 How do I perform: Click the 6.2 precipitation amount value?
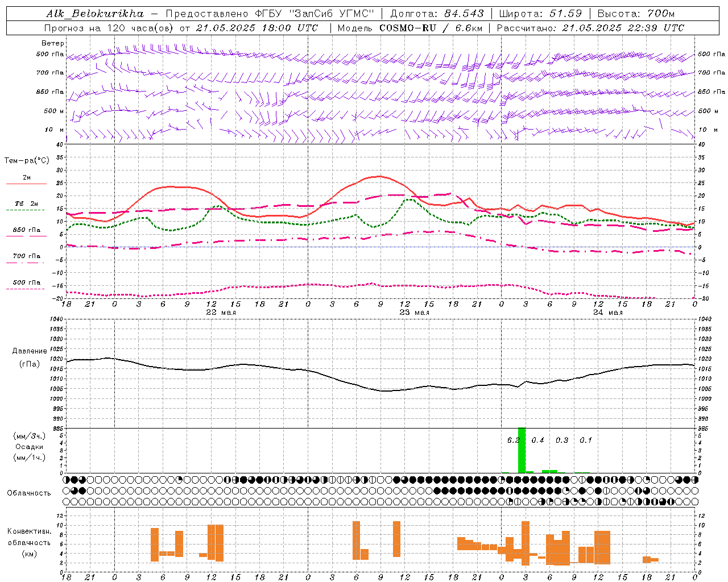point(513,440)
